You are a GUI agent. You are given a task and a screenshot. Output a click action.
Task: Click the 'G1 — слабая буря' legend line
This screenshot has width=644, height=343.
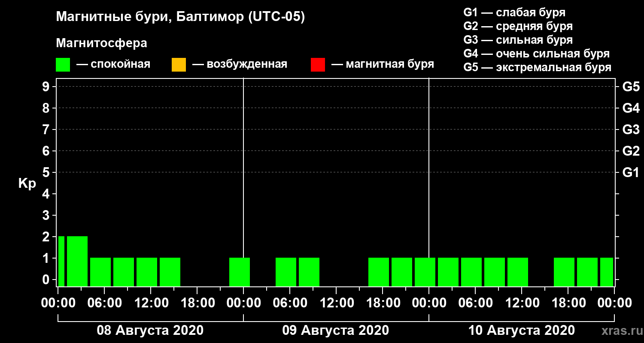(514, 12)
